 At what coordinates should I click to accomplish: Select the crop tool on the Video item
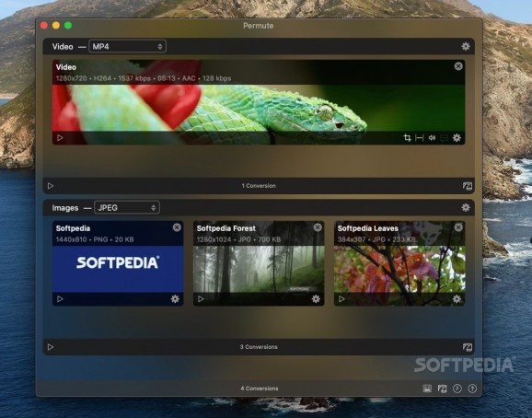click(407, 137)
